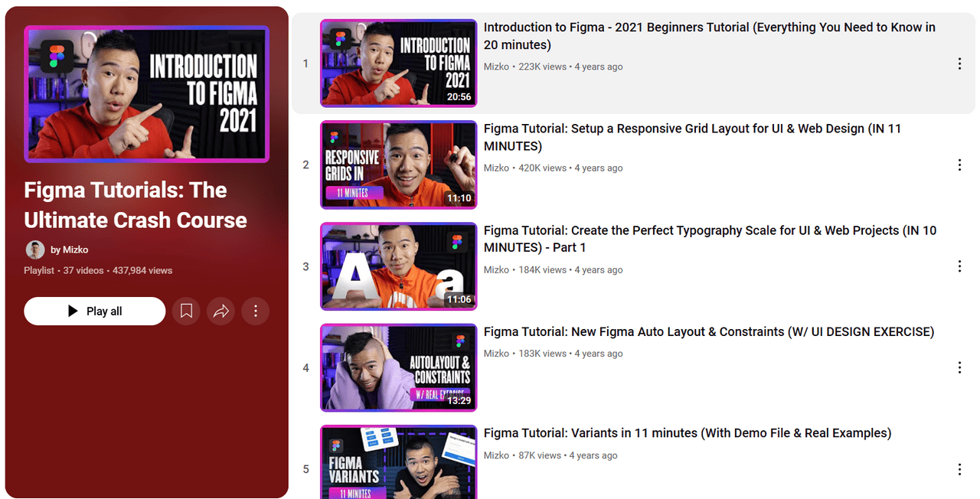Open the options menu for Introduction to Figma video

(x=959, y=64)
